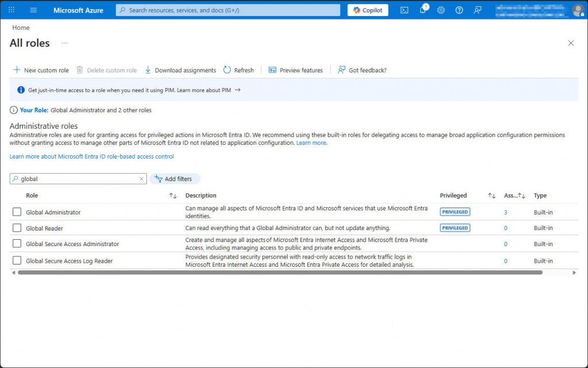Open Preview features

click(296, 70)
